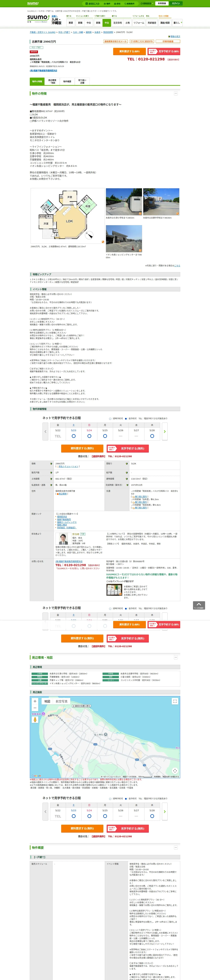The height and width of the screenshot is (980, 210).
Task: Collapse the 物件概要 section
Action: (176, 848)
